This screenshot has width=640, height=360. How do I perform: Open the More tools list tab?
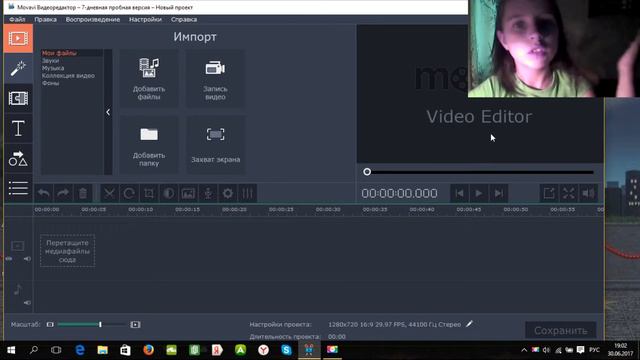tap(18, 188)
